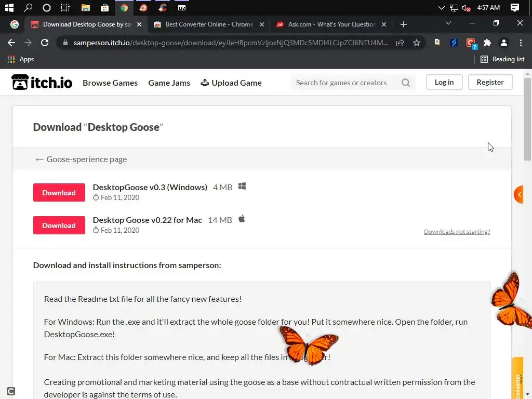Click Log in
The height and width of the screenshot is (399, 532).
(444, 82)
